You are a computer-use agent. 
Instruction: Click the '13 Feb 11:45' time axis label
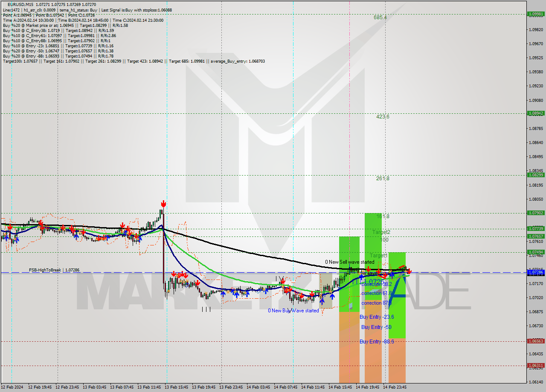pyautogui.click(x=149, y=387)
